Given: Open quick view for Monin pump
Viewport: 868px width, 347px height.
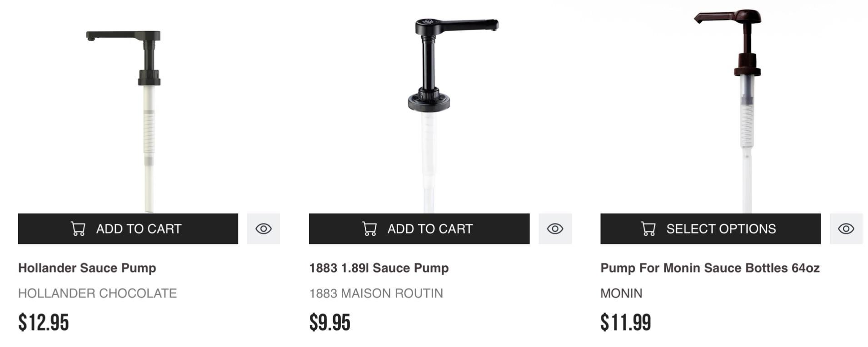Looking at the screenshot, I should click(x=846, y=228).
